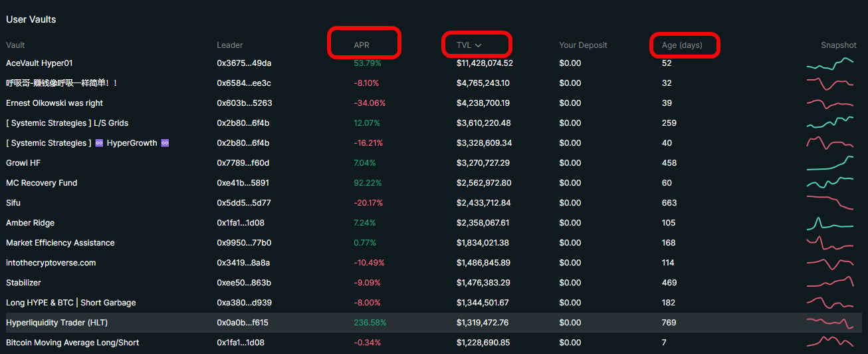Open the Growi HF vault row

(23, 163)
